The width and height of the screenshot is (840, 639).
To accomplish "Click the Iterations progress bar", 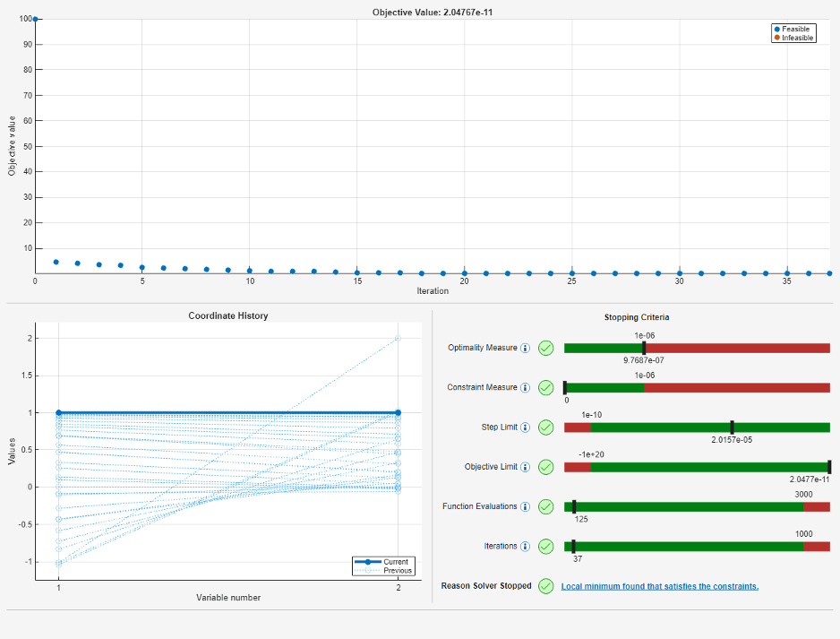I will 697,547.
